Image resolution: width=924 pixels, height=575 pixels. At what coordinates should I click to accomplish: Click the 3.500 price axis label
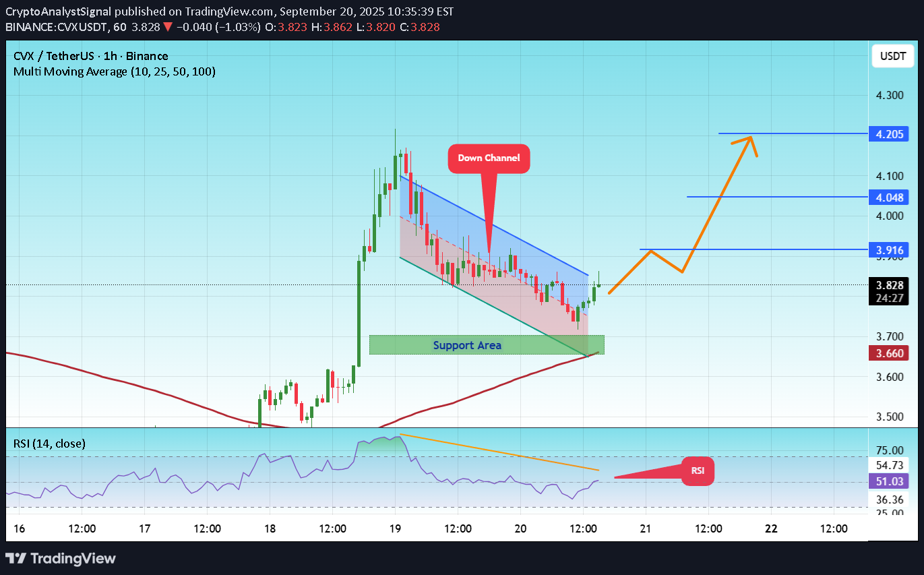(x=889, y=417)
